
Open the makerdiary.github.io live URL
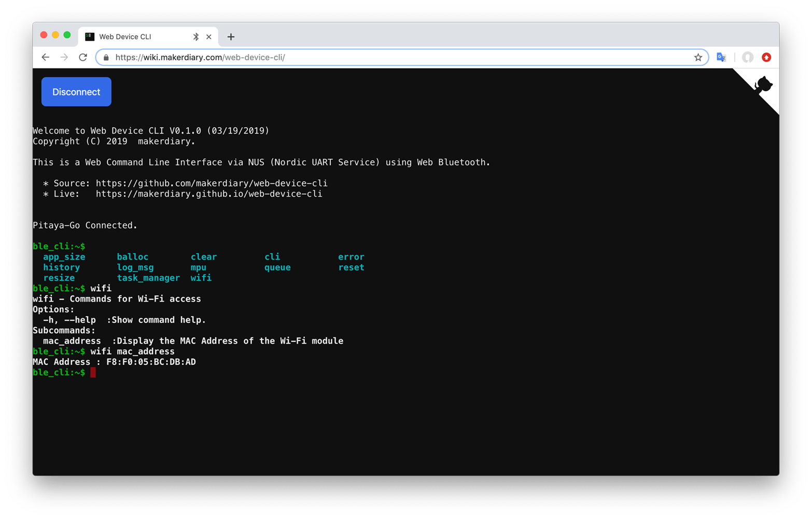coord(209,194)
